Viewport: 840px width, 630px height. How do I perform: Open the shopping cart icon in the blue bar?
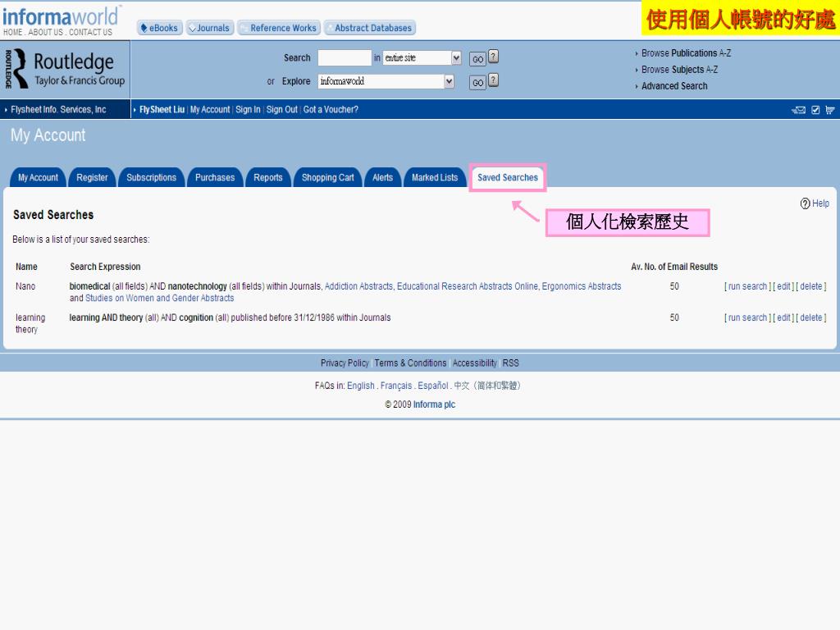coord(830,110)
